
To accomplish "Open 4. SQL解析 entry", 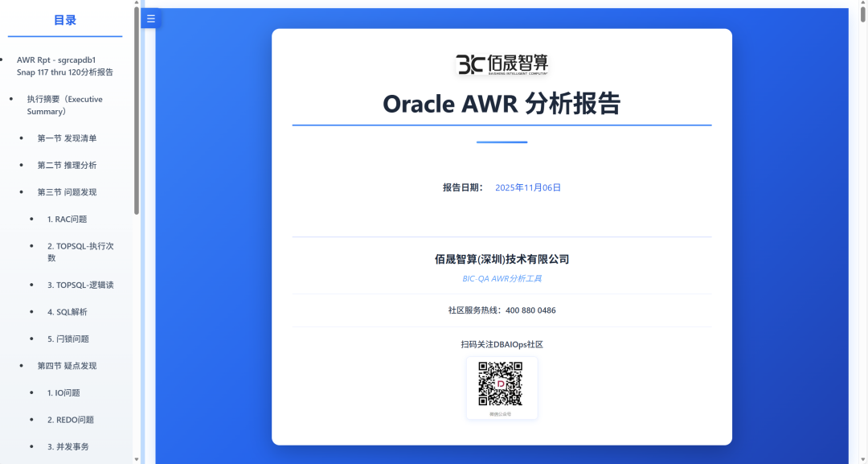I will pos(67,312).
